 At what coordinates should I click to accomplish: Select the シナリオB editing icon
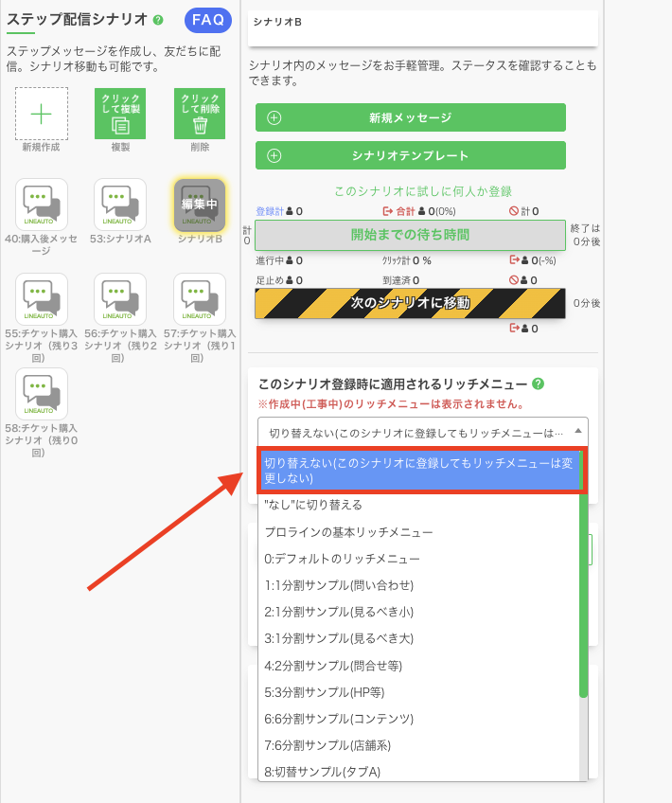pyautogui.click(x=199, y=205)
